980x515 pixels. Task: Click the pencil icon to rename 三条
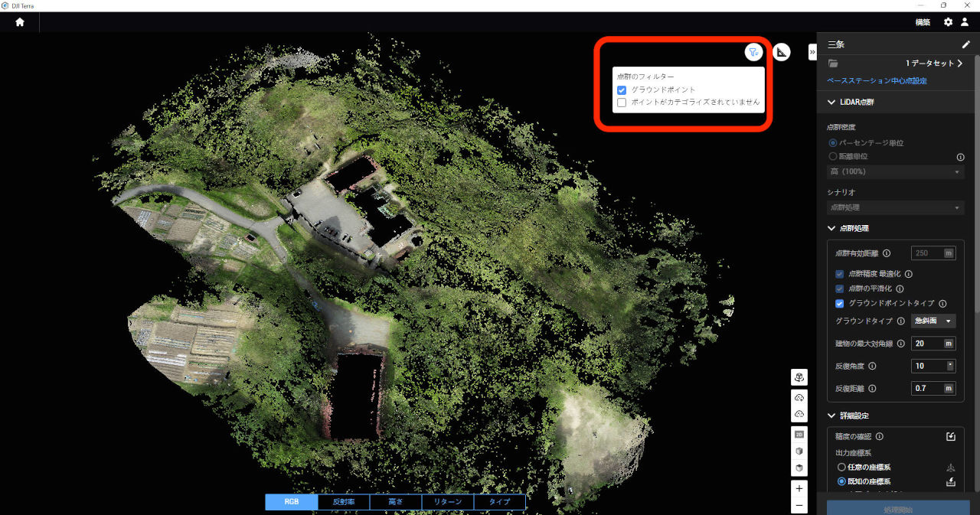point(965,44)
